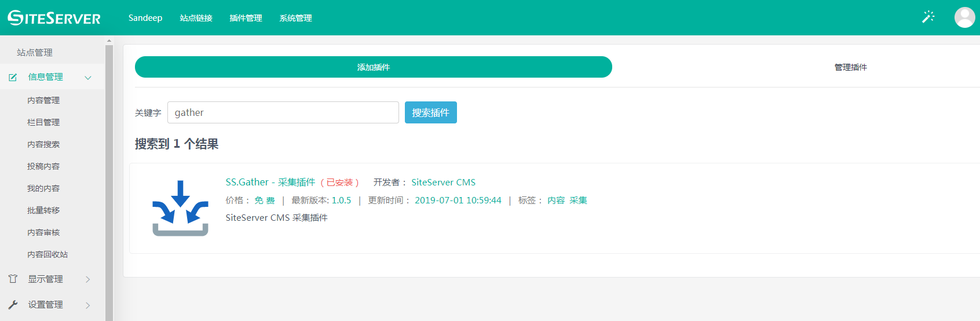Expand the 显示管理 section arrow
The image size is (980, 321).
click(88, 279)
